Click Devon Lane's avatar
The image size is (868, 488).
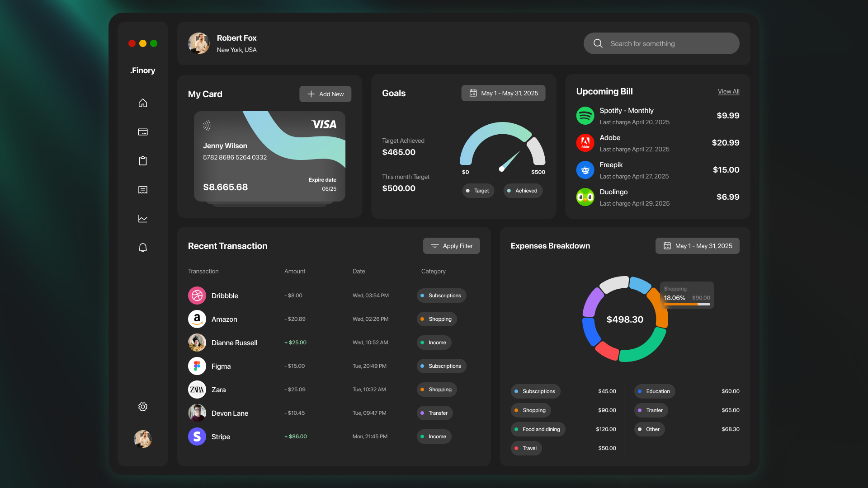[x=197, y=413]
